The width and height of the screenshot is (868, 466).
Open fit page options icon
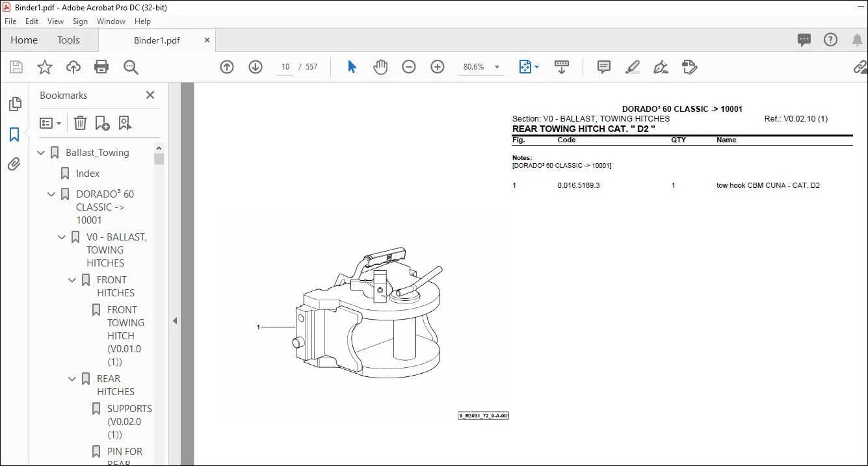point(525,67)
